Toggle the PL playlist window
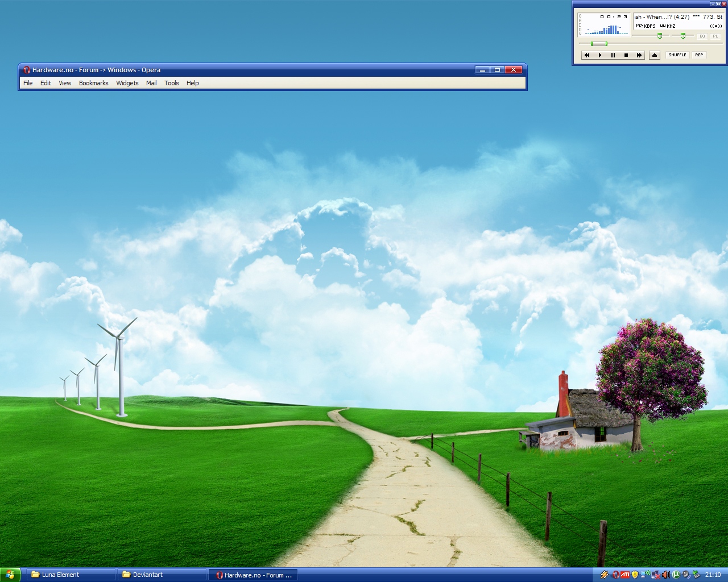The image size is (728, 582). 715,36
